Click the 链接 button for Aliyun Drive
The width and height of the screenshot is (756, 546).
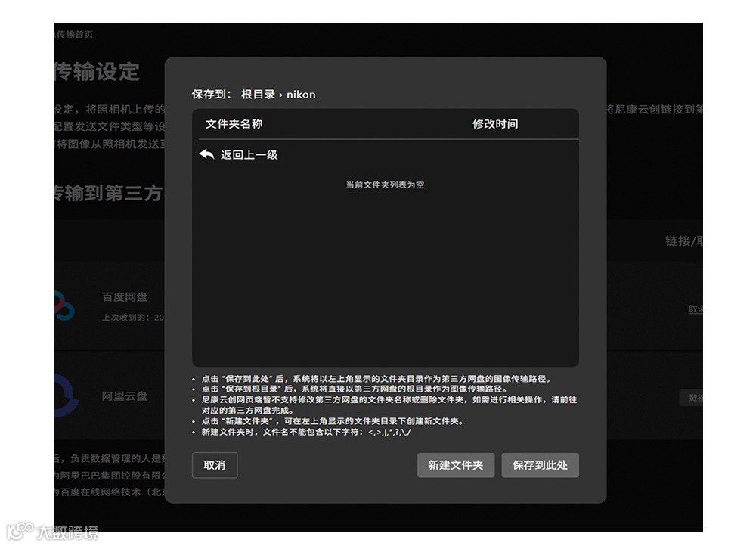click(x=695, y=397)
